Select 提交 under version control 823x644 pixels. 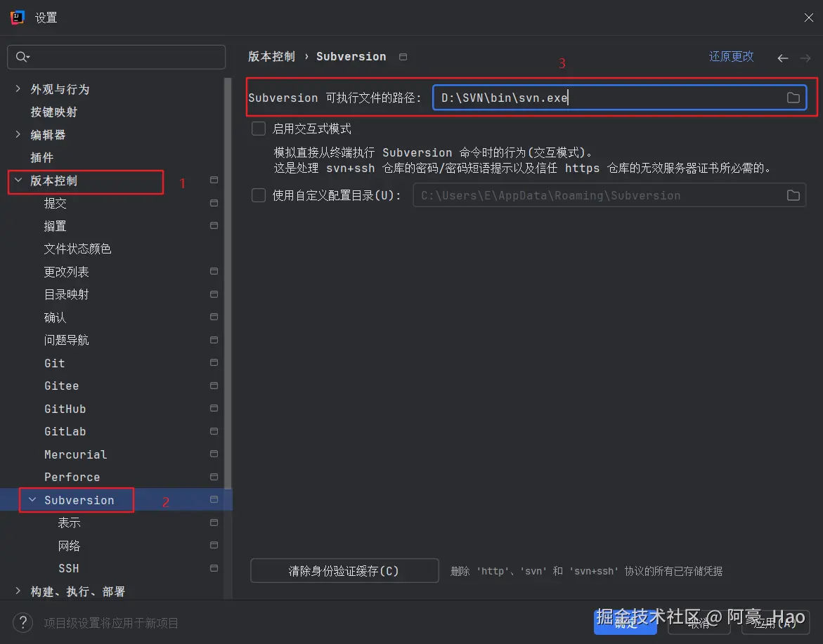pyautogui.click(x=55, y=203)
